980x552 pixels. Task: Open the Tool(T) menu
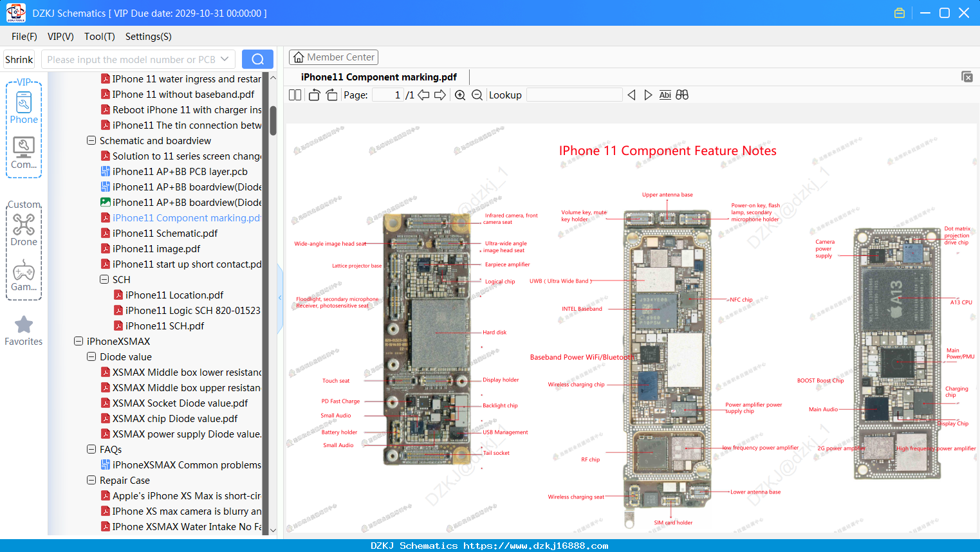[x=100, y=37]
